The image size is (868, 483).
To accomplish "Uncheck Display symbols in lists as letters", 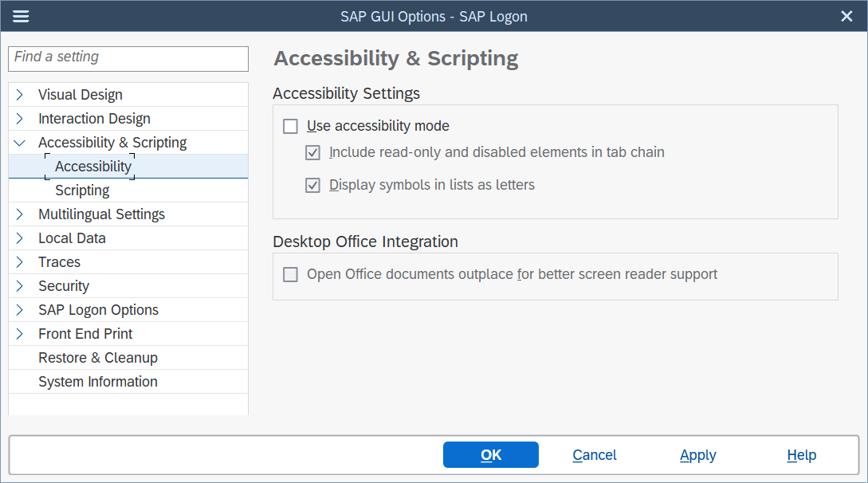I will pyautogui.click(x=312, y=186).
